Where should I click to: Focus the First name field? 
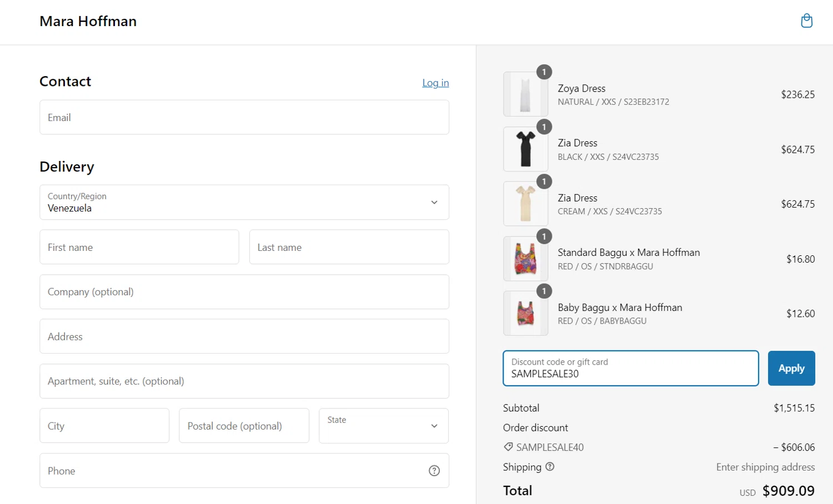click(139, 247)
